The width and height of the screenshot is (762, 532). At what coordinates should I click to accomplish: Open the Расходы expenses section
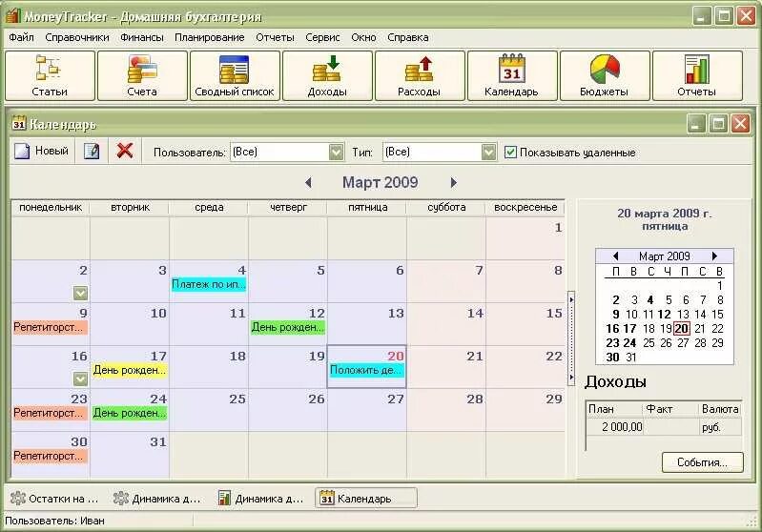[420, 76]
